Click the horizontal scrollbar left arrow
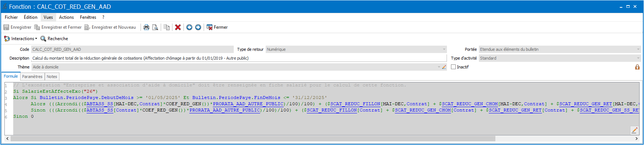This screenshot has width=644, height=145. click(7, 139)
